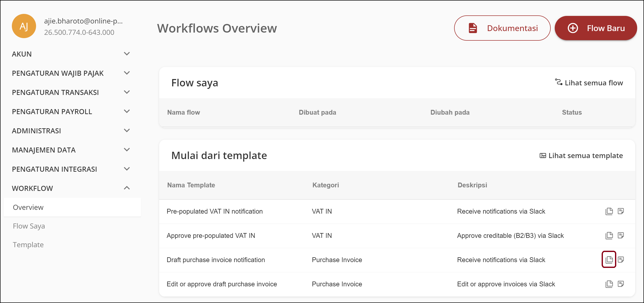Click note icon for Edit or approve draft purchase invoice
644x303 pixels.
(x=621, y=284)
